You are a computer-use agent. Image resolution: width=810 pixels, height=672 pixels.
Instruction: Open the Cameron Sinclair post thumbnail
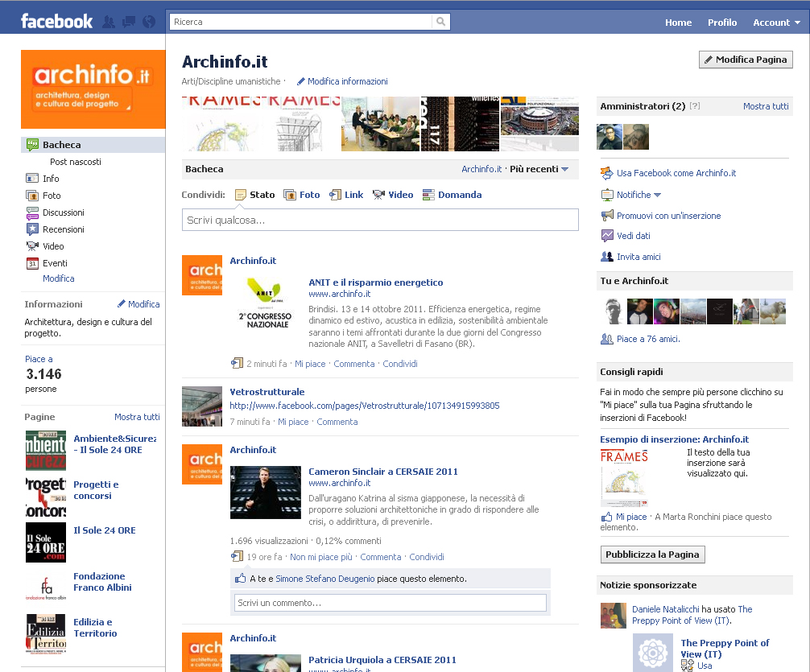266,493
